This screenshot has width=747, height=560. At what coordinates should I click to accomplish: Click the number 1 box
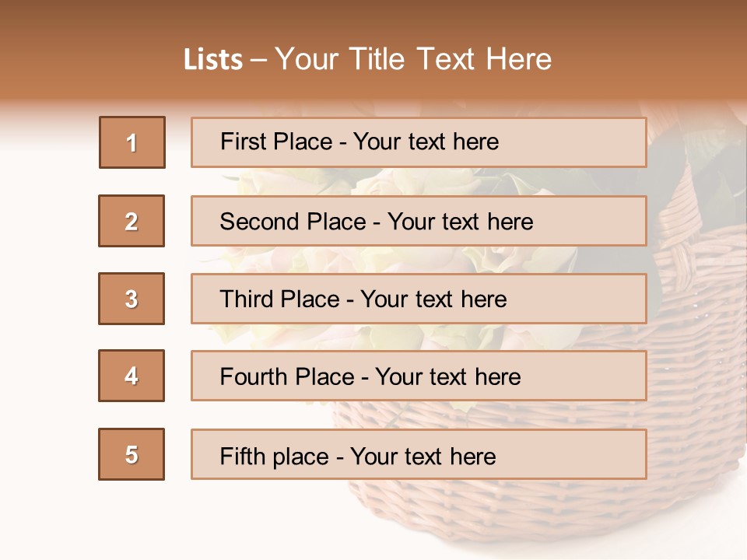(132, 142)
